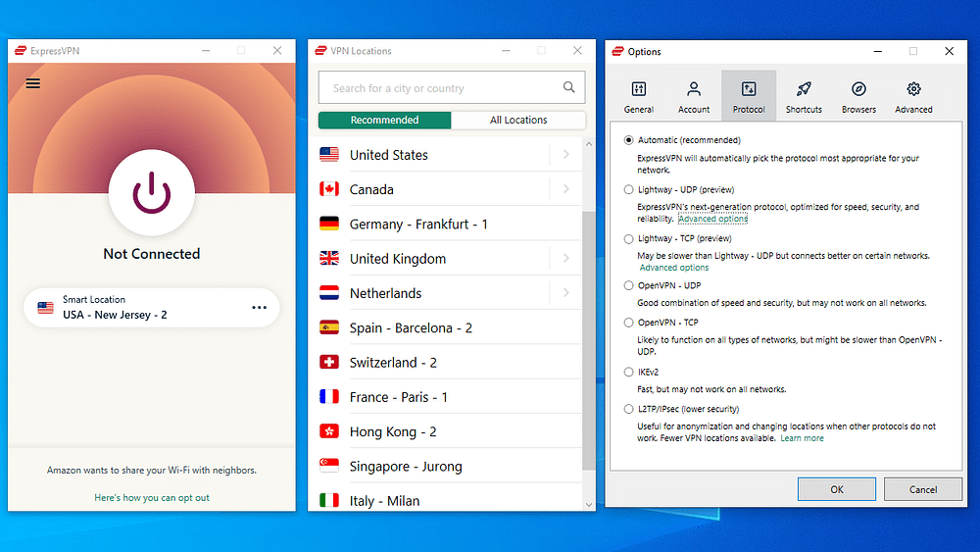The image size is (980, 552).
Task: Click the locations list scrollbar thumb
Action: coord(589,340)
